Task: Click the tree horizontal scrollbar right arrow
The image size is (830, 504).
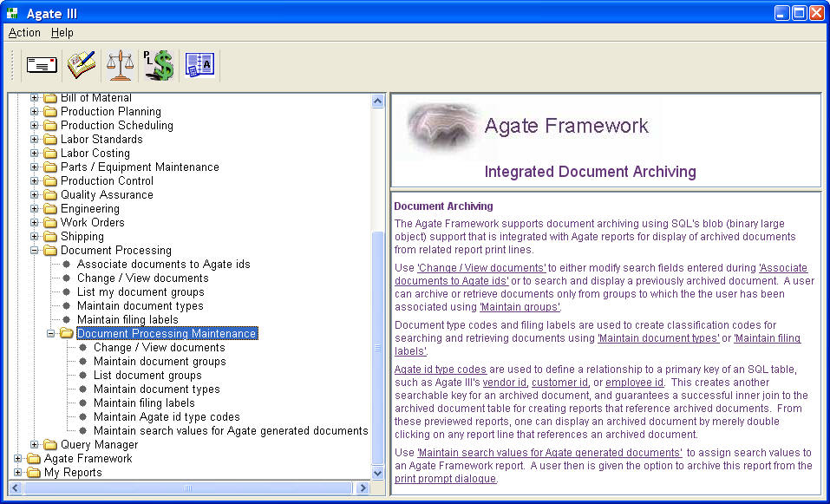Action: pos(363,488)
